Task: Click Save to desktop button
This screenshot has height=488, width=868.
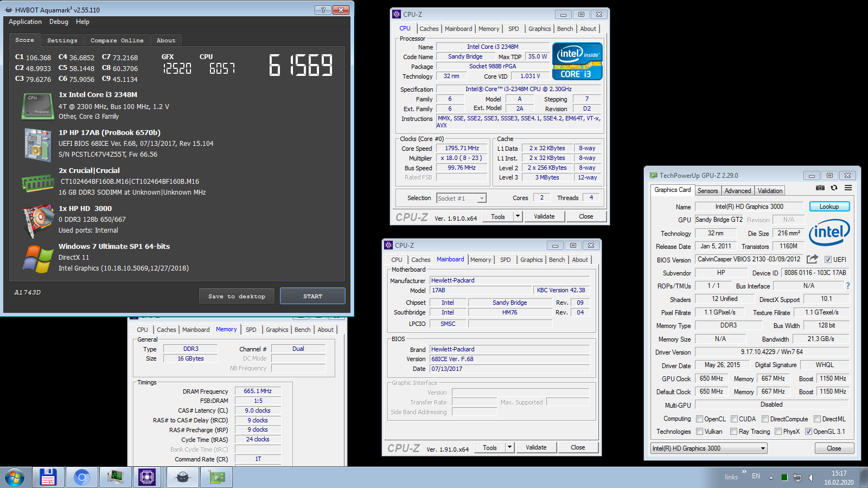Action: (237, 296)
